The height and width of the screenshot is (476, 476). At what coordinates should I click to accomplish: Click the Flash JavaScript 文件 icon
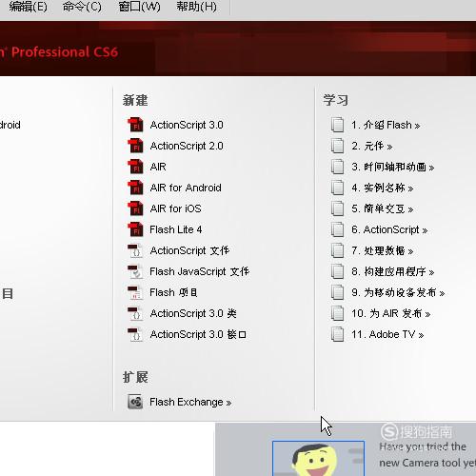[x=135, y=271]
